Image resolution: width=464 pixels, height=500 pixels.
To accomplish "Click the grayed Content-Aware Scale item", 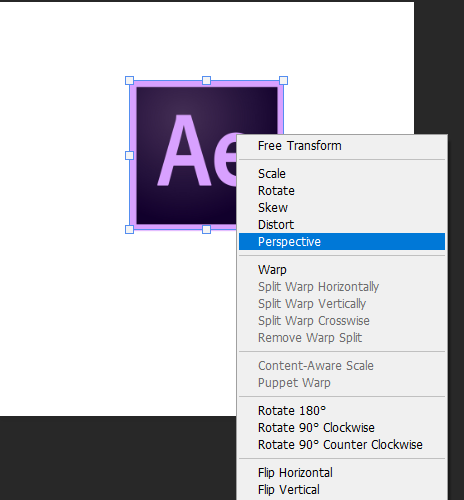I will pyautogui.click(x=342, y=366).
